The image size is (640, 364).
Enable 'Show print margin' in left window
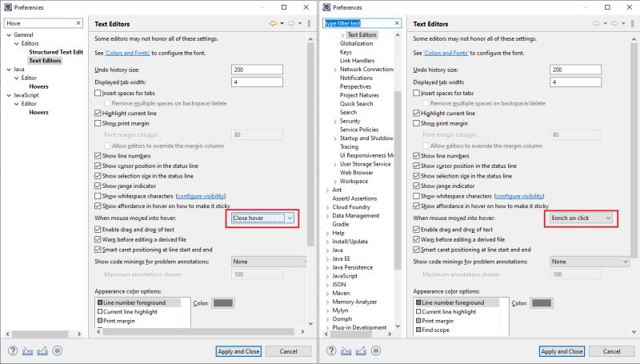tap(98, 123)
